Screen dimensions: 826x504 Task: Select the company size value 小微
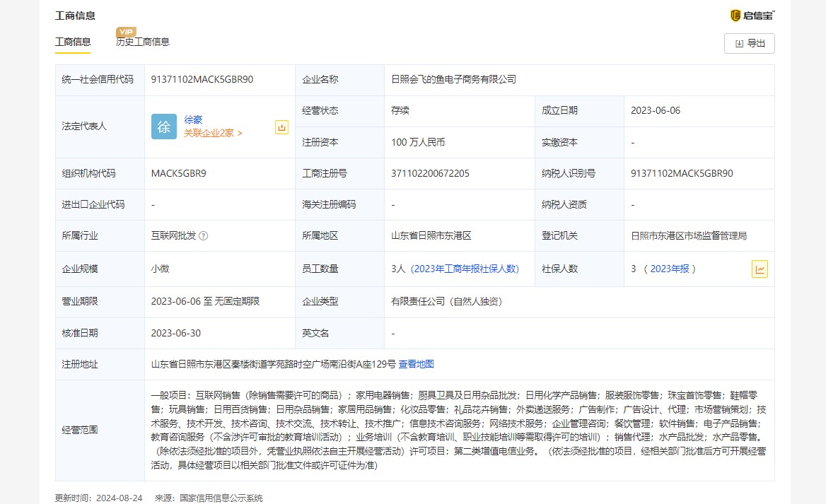coord(160,269)
